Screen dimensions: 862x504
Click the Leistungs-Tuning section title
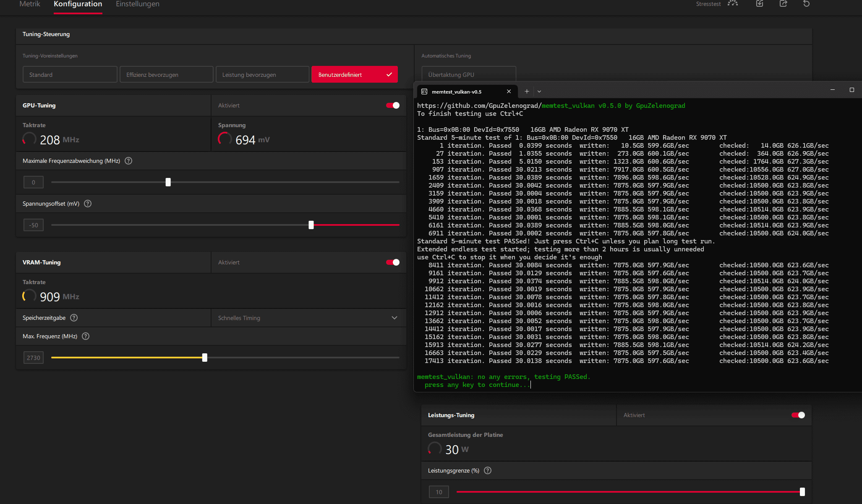click(451, 415)
